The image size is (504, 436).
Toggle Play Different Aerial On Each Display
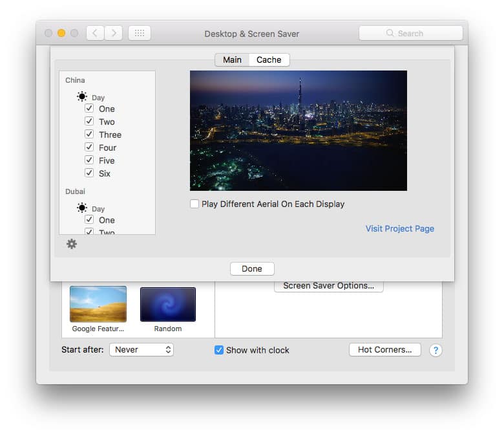194,204
